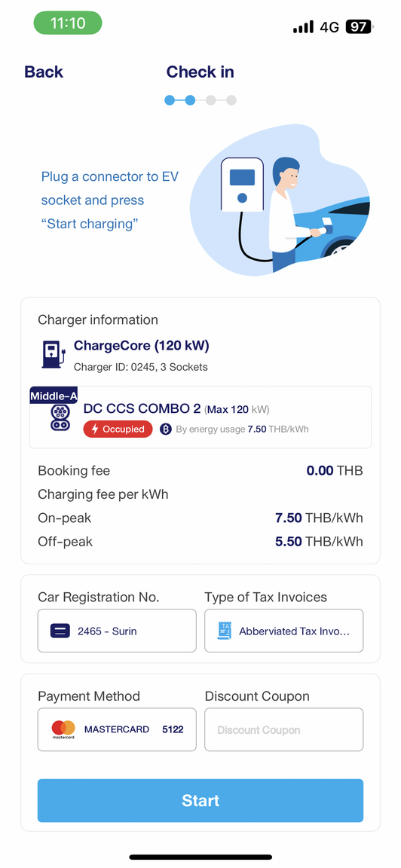Tap the battery indicator in the status bar

359,26
